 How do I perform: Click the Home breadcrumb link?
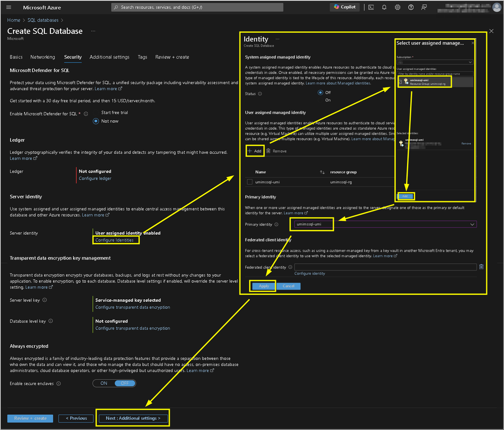(x=14, y=20)
